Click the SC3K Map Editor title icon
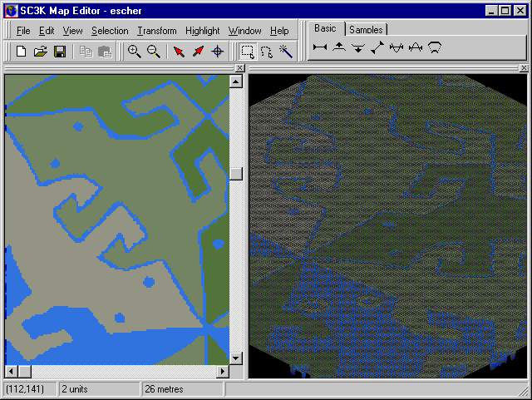Screen dimensions: 532x400 tap(11, 11)
